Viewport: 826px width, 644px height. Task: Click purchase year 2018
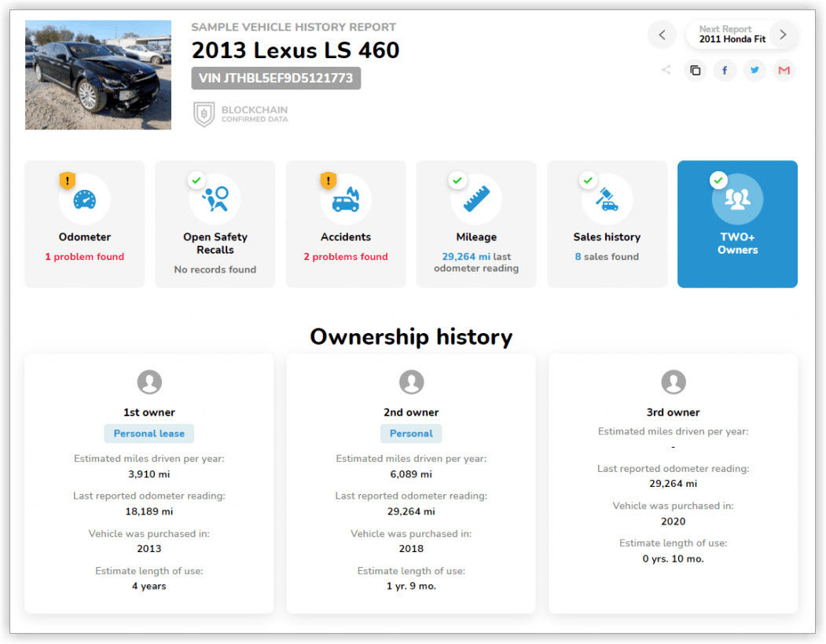tap(411, 549)
